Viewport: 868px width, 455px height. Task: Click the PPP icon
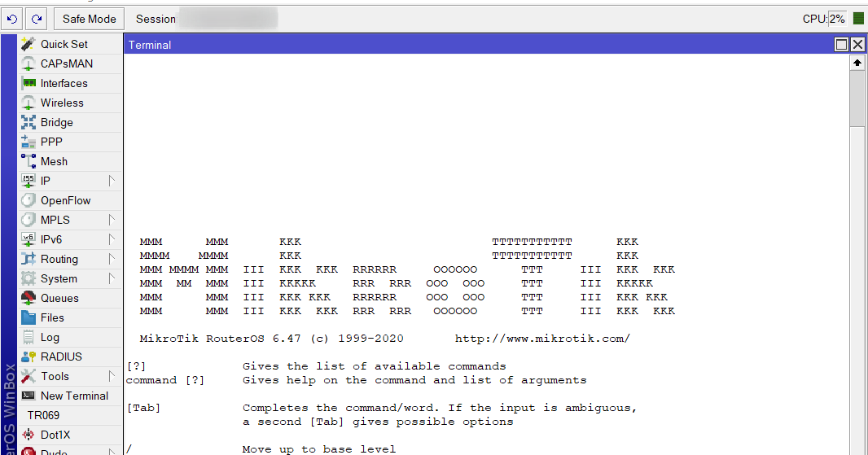point(28,142)
